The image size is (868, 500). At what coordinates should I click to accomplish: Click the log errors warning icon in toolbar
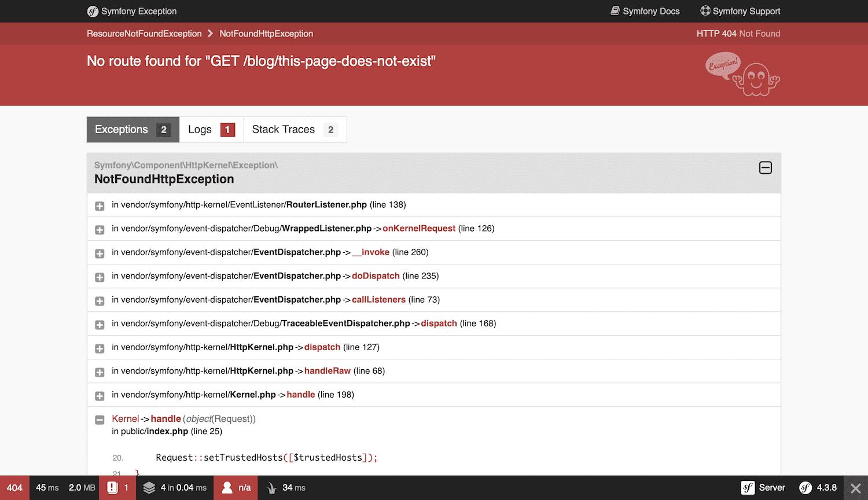coord(112,488)
